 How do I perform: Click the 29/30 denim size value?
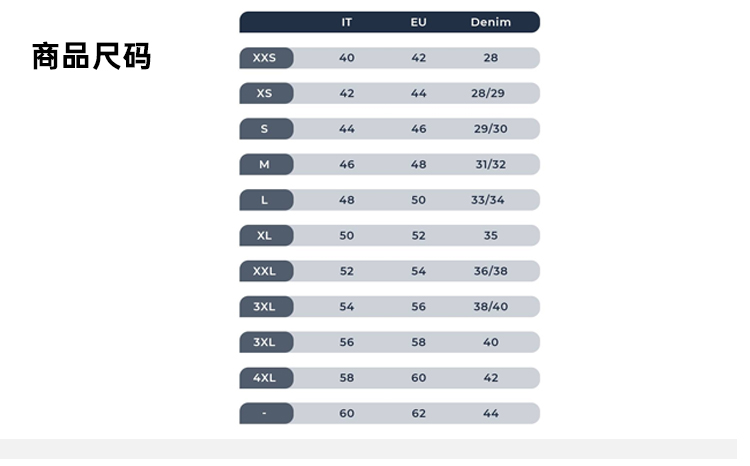point(490,129)
